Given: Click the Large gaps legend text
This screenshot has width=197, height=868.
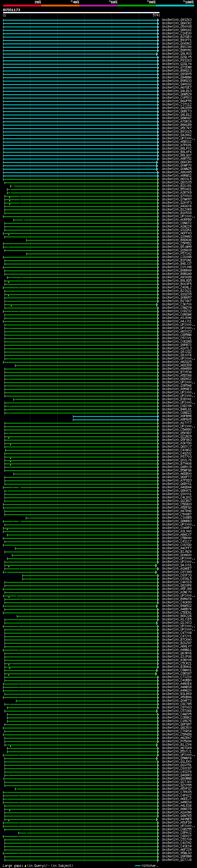Looking at the screenshot, I should click(38, 865).
